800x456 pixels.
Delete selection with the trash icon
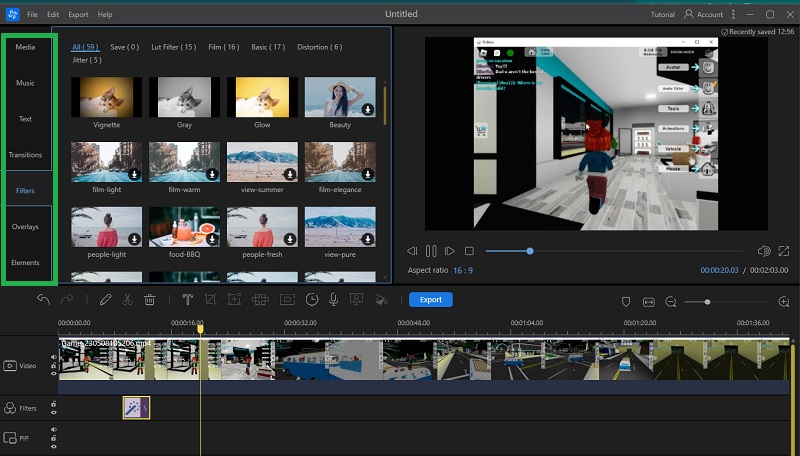point(149,299)
